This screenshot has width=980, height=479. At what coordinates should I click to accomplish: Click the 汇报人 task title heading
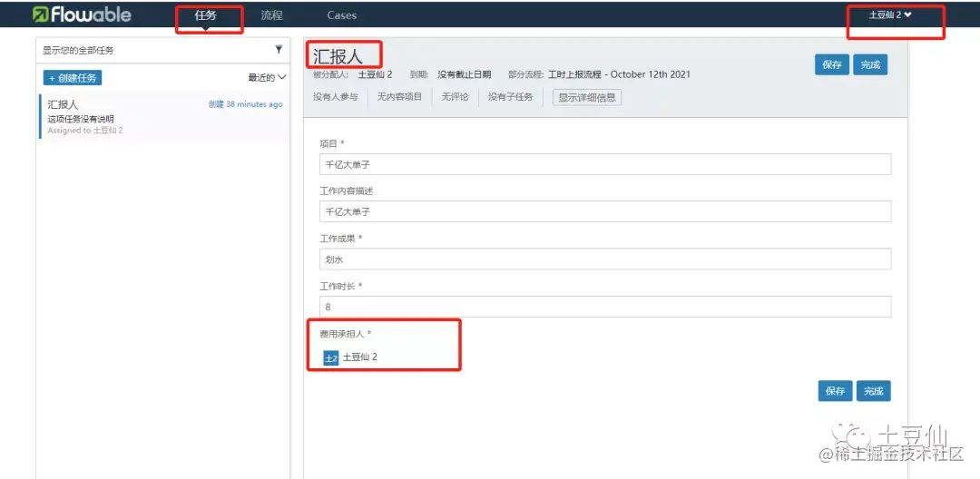tap(338, 55)
